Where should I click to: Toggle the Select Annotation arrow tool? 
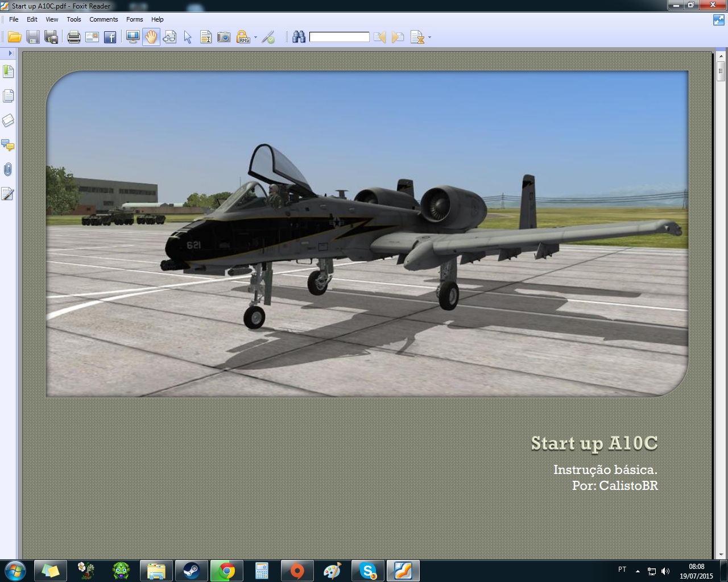pyautogui.click(x=188, y=38)
